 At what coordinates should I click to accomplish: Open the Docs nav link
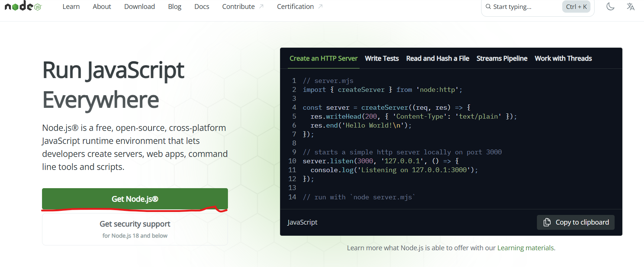202,7
